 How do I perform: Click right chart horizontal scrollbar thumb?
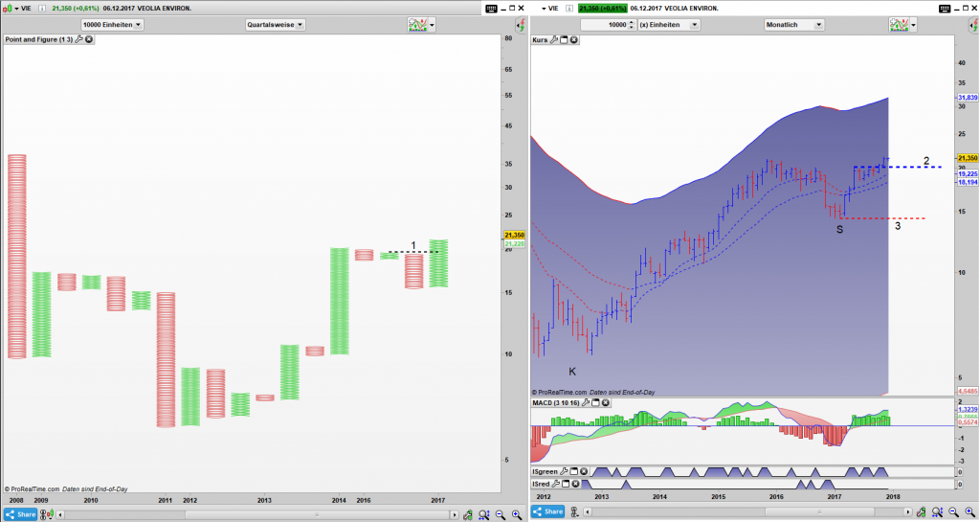coord(819,512)
